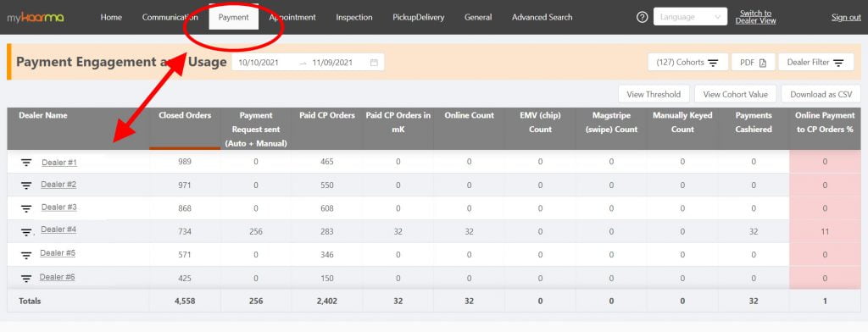868x332 pixels.
Task: Click the Paid CP Orders value 346
Action: click(x=327, y=255)
